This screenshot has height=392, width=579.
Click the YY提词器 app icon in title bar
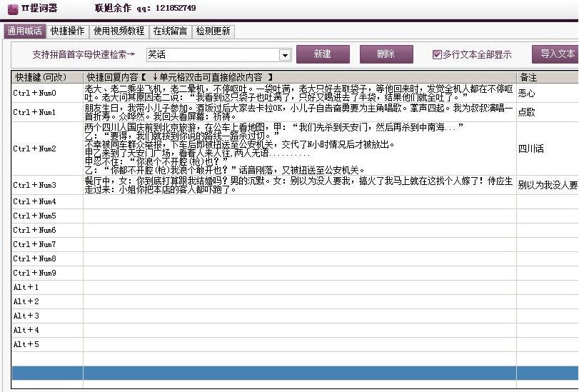click(12, 8)
